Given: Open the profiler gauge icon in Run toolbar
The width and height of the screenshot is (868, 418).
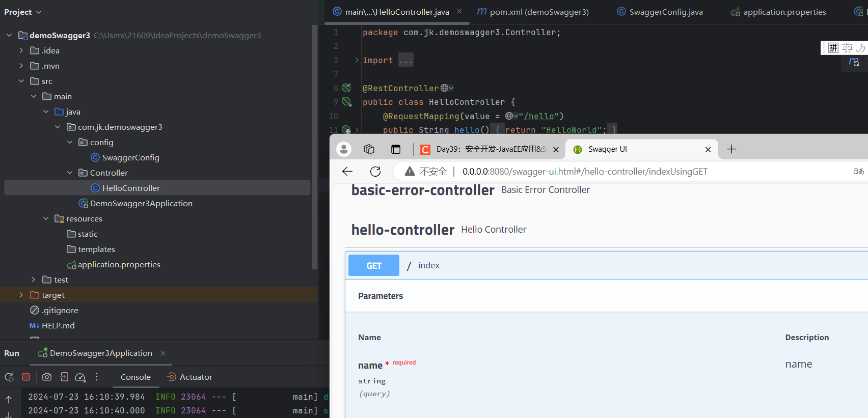Looking at the screenshot, I should click(x=80, y=377).
